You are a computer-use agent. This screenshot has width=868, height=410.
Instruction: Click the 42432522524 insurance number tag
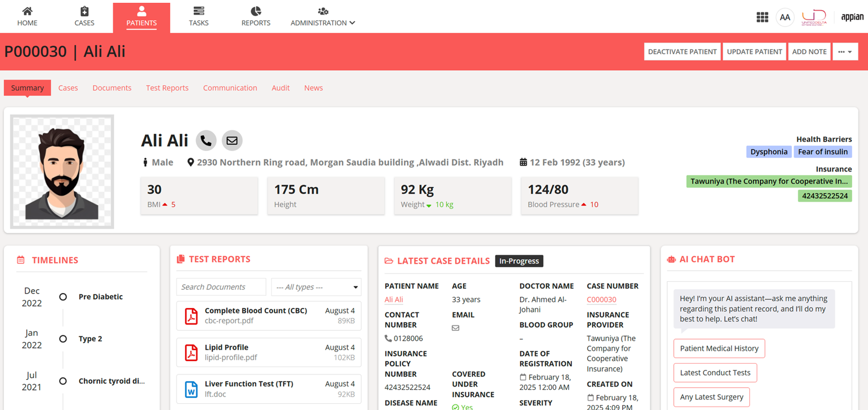click(x=825, y=196)
